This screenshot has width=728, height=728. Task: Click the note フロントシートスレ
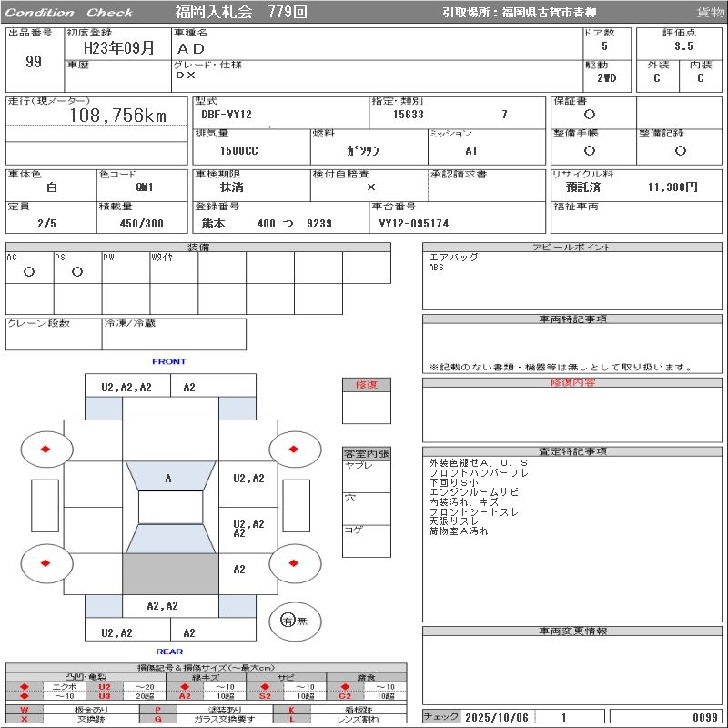coord(473,511)
